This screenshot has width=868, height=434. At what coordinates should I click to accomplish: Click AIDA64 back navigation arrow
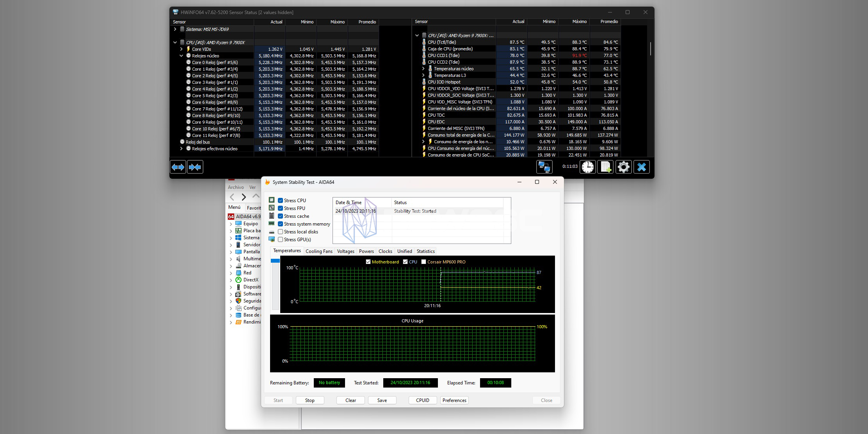(232, 197)
